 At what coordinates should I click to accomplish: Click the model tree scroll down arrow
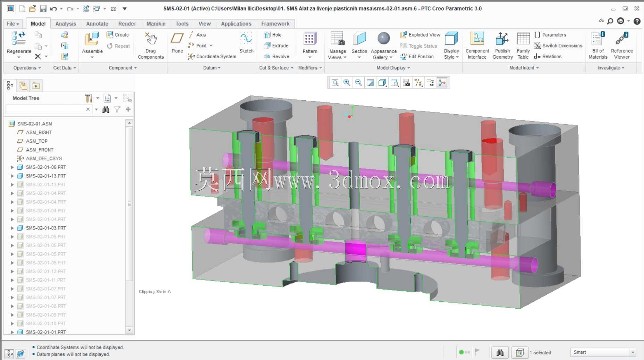(129, 330)
